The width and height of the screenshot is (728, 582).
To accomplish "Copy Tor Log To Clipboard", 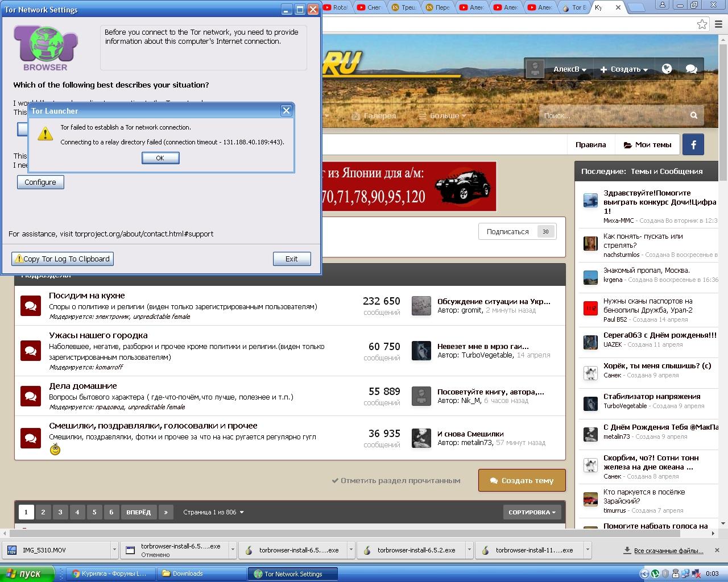I will pyautogui.click(x=63, y=259).
